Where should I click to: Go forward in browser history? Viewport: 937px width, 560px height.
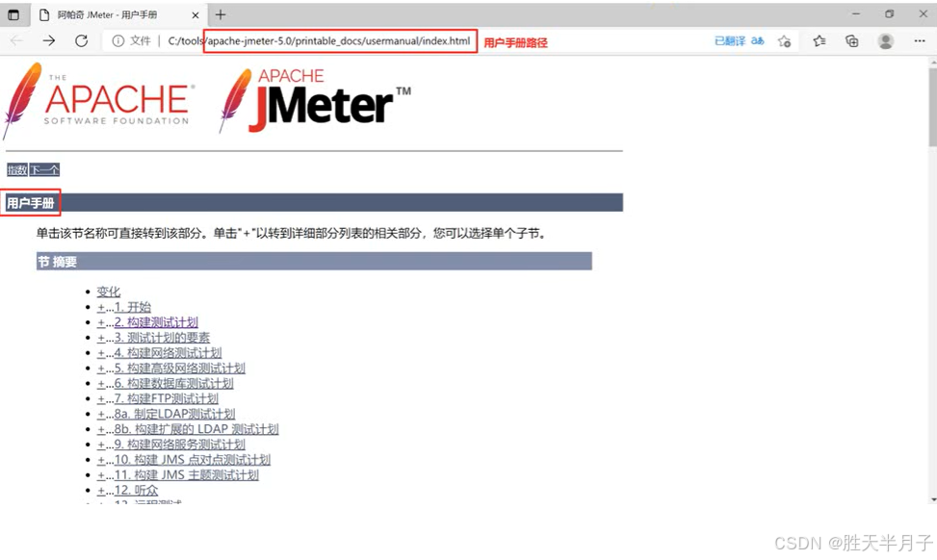coord(49,40)
